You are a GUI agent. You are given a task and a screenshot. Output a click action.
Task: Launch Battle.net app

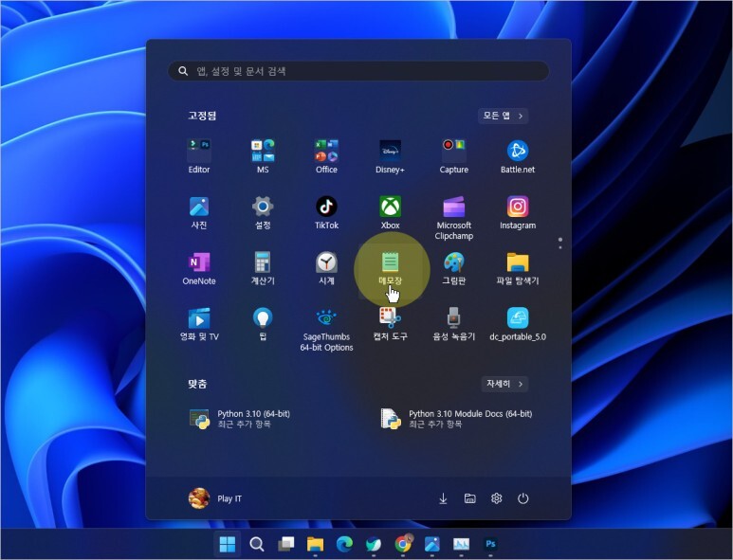point(518,156)
